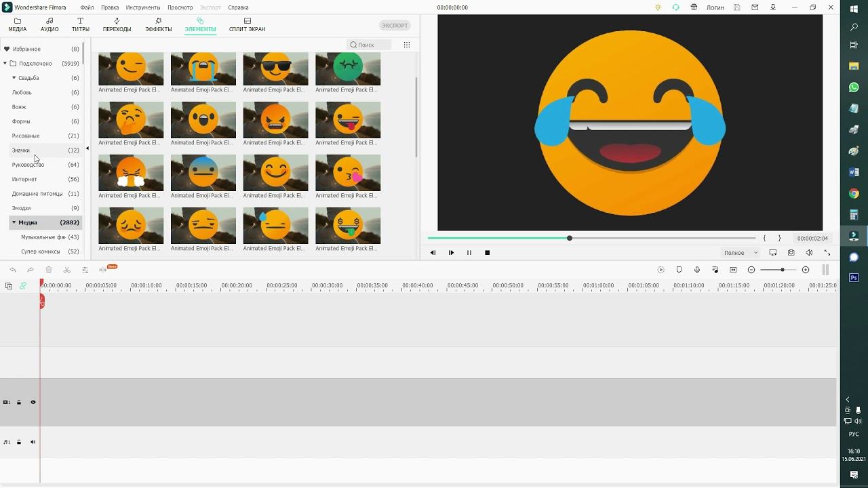Open the audio mixer note icon
The image size is (868, 488).
(x=715, y=270)
